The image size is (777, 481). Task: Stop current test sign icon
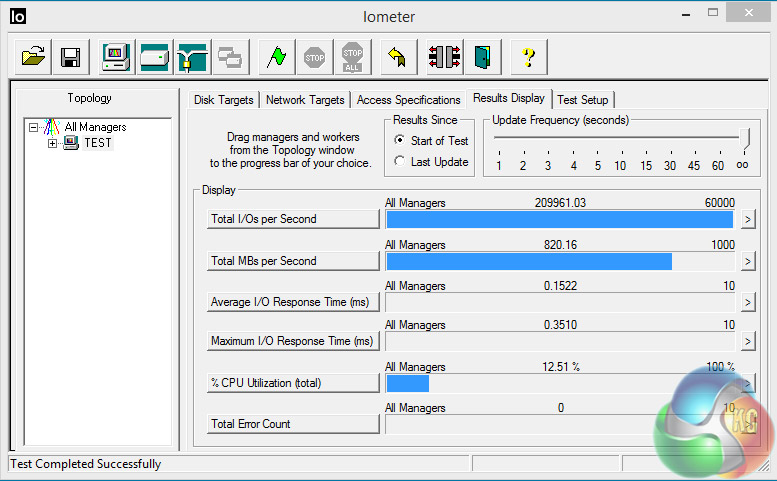pyautogui.click(x=315, y=57)
